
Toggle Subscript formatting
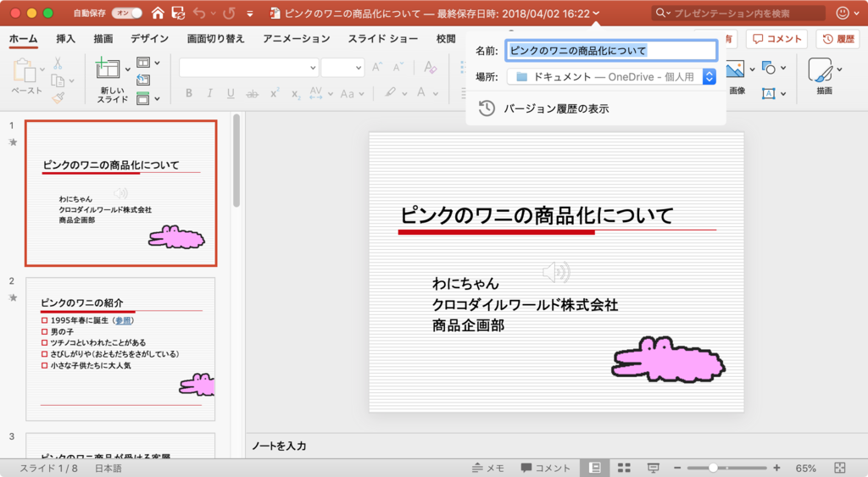296,95
